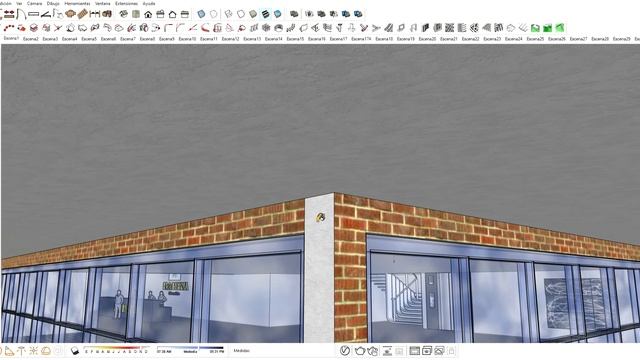
Task: Toggle the monochrome face style
Action: pos(278,14)
